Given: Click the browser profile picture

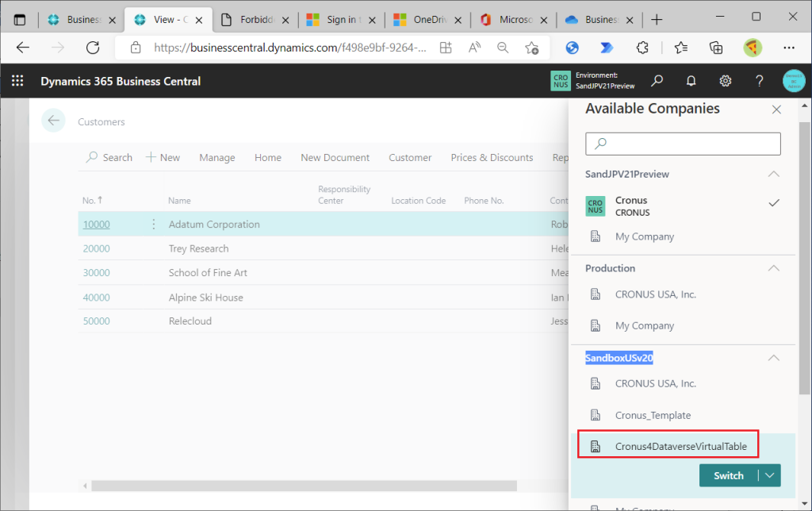Looking at the screenshot, I should tap(753, 48).
